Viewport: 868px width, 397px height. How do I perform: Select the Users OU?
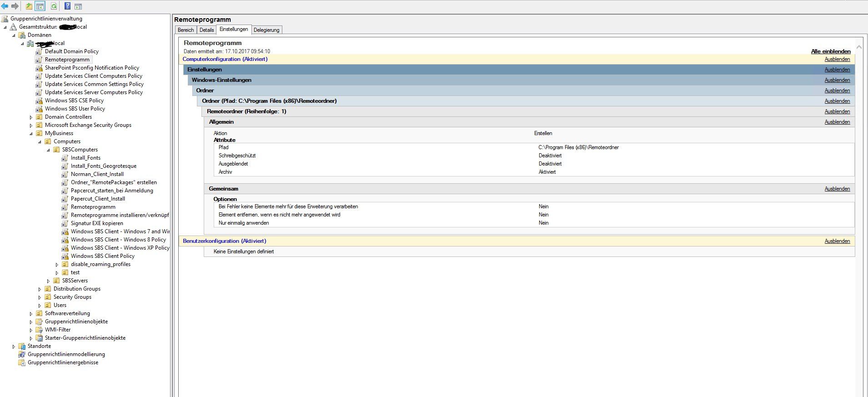pos(60,305)
